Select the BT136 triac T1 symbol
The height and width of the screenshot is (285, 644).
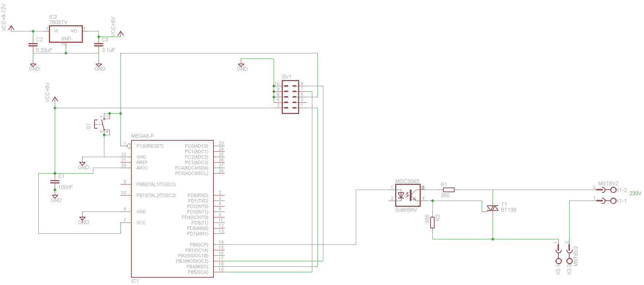[493, 208]
